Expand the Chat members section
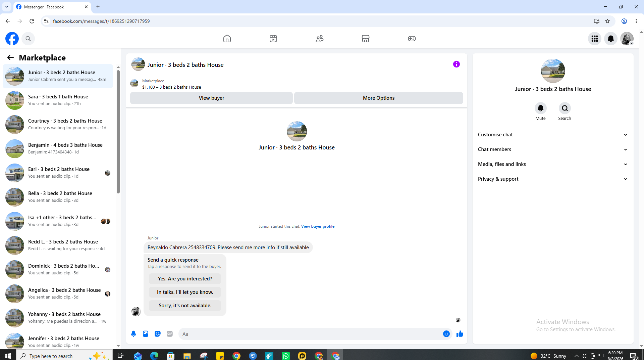 point(553,149)
